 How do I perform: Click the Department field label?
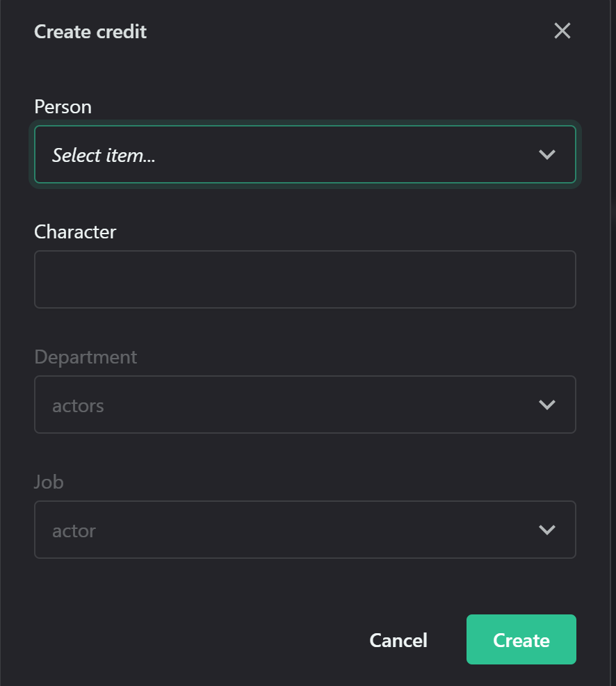86,357
